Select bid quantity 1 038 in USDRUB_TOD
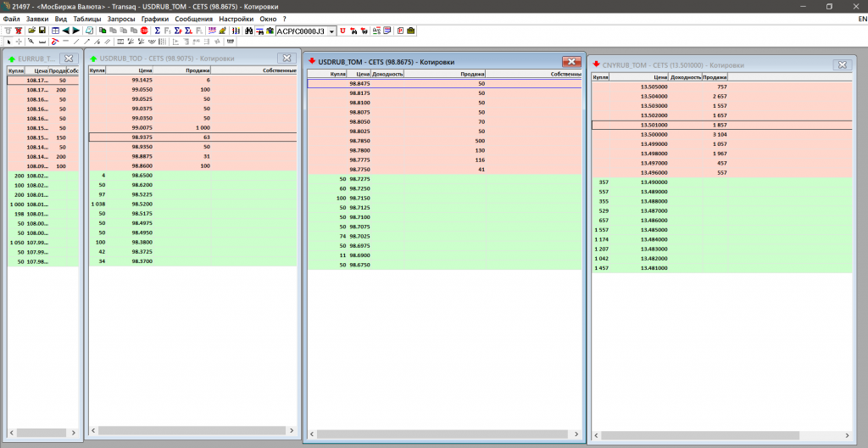Screen dimensions: 868x448 98,204
